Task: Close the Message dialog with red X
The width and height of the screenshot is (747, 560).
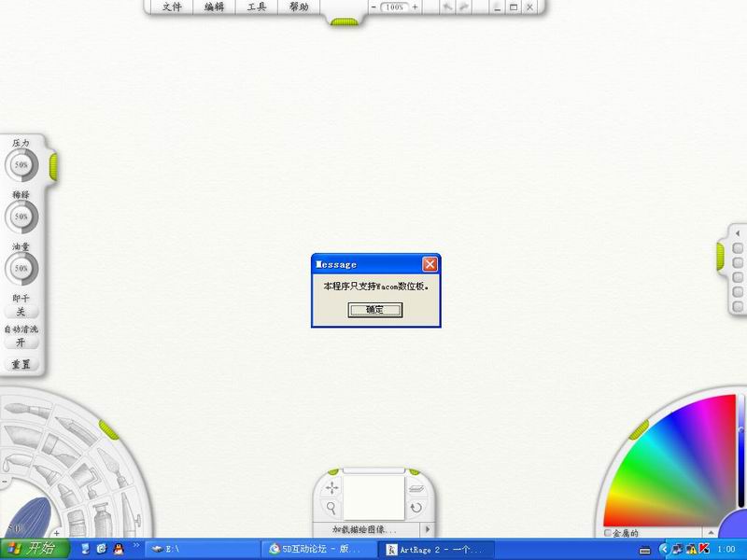Action: pyautogui.click(x=430, y=264)
